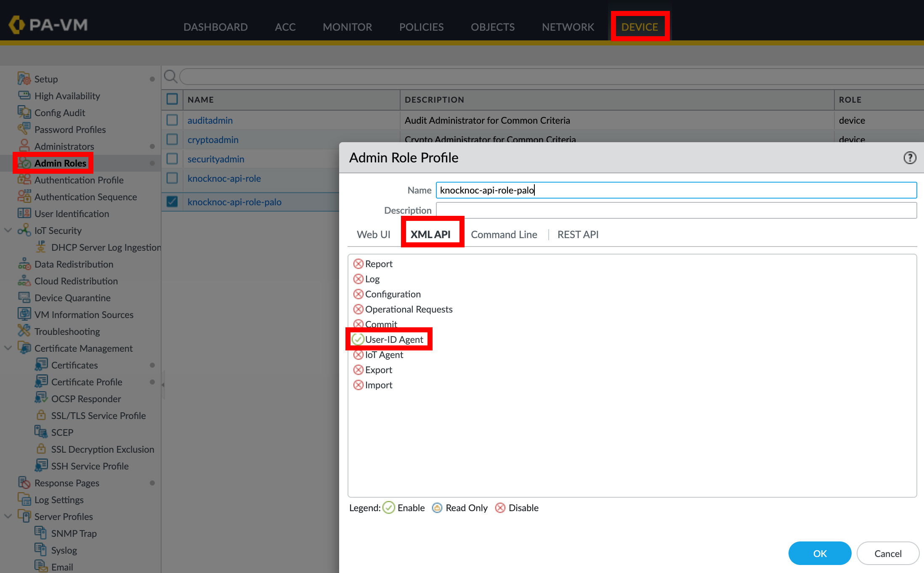Click the VM Information Sources icon
Viewport: 924px width, 573px height.
tap(24, 314)
